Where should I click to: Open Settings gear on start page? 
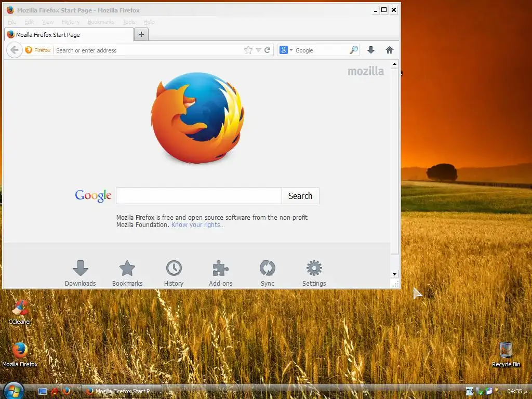point(314,273)
